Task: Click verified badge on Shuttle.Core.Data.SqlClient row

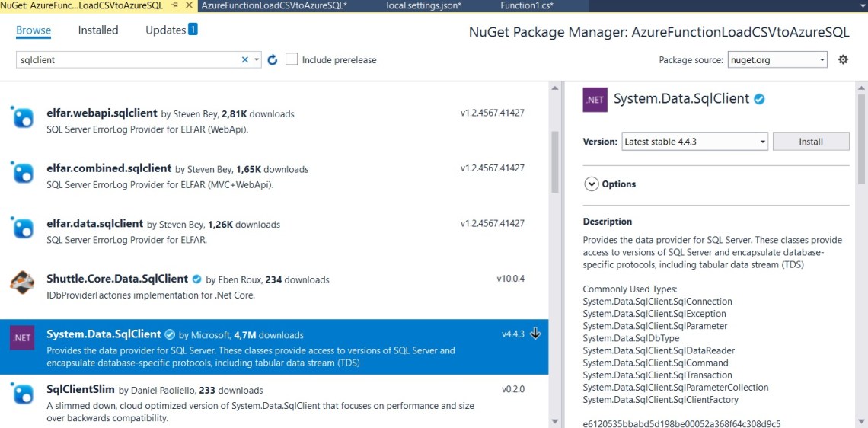Action: tap(198, 279)
